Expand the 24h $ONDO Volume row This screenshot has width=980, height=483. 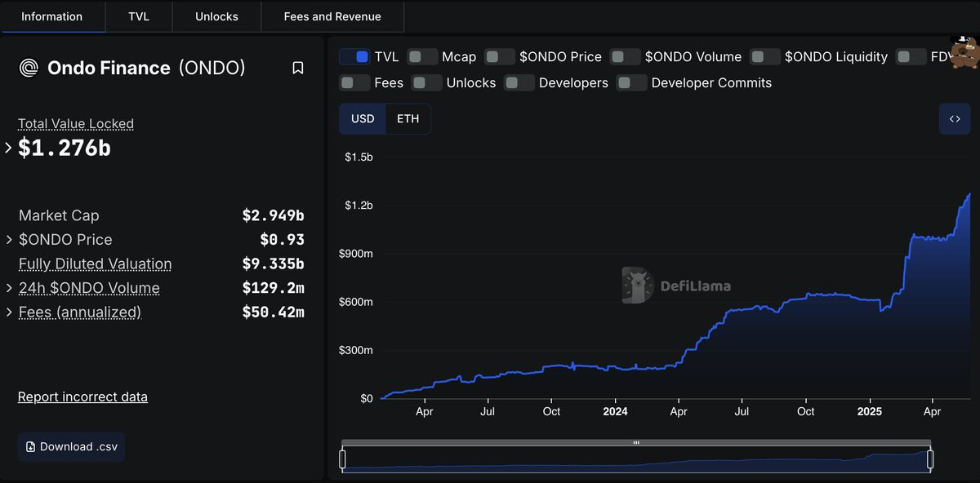(x=9, y=288)
